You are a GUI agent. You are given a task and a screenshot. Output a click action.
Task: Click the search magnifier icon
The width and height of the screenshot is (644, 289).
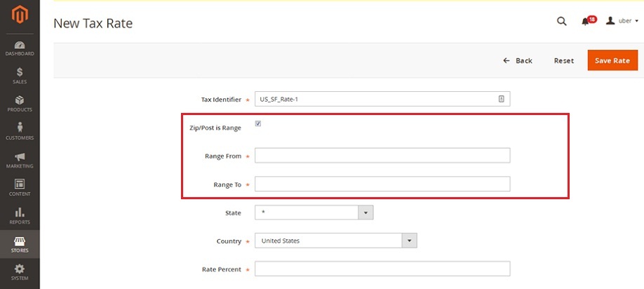tap(561, 21)
